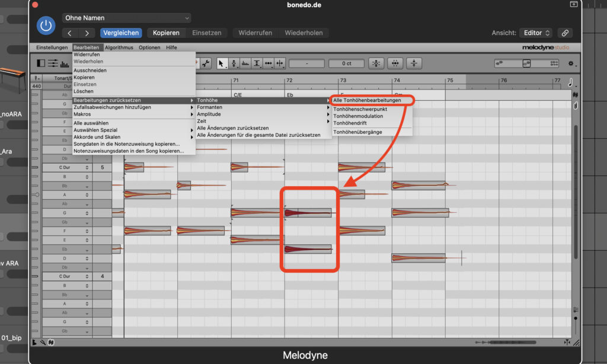Click 'Songdaten in die Notenzuweisung kopieren...'
This screenshot has width=607, height=364.
(133, 144)
